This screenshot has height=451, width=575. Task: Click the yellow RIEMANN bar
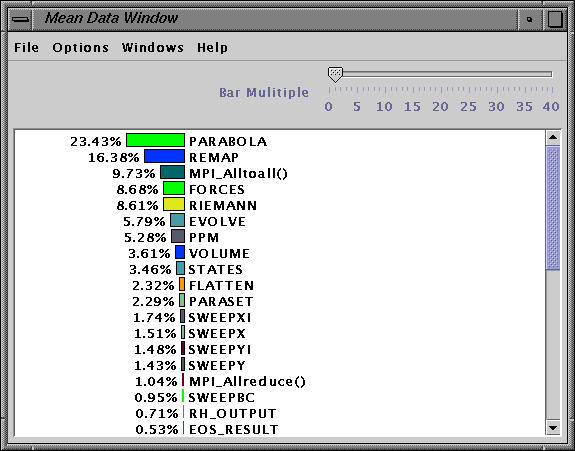[174, 204]
